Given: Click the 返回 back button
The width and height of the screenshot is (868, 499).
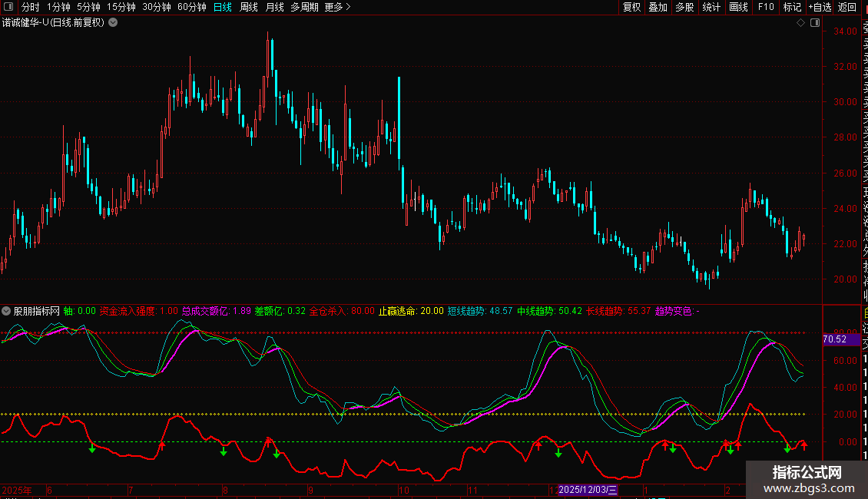Looking at the screenshot, I should click(x=846, y=7).
